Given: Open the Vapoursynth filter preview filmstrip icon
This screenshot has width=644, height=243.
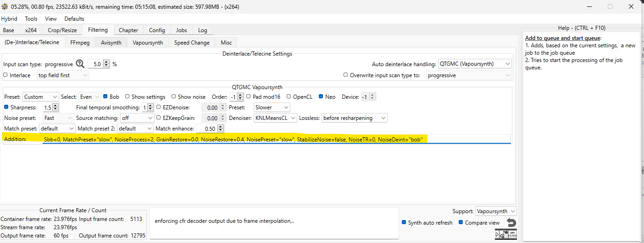Looking at the screenshot, I should tap(506, 234).
